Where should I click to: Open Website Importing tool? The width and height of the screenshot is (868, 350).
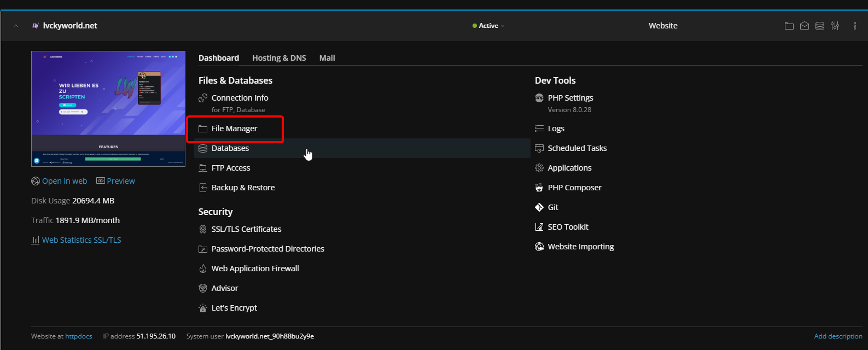580,247
